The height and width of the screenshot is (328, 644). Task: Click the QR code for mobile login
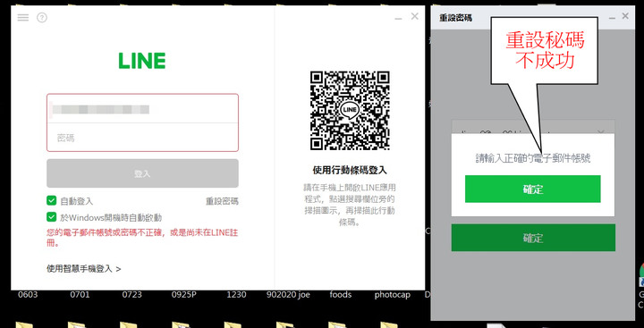(350, 111)
